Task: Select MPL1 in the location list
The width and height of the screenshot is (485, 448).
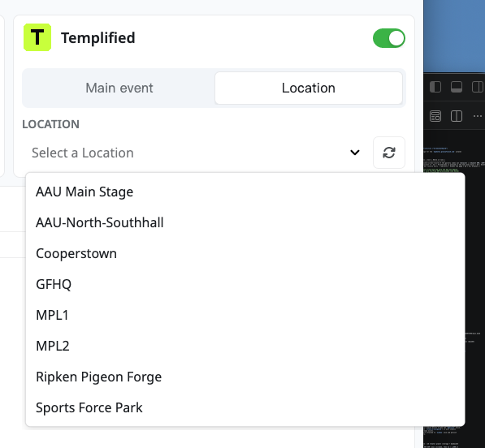Action: coord(245,315)
